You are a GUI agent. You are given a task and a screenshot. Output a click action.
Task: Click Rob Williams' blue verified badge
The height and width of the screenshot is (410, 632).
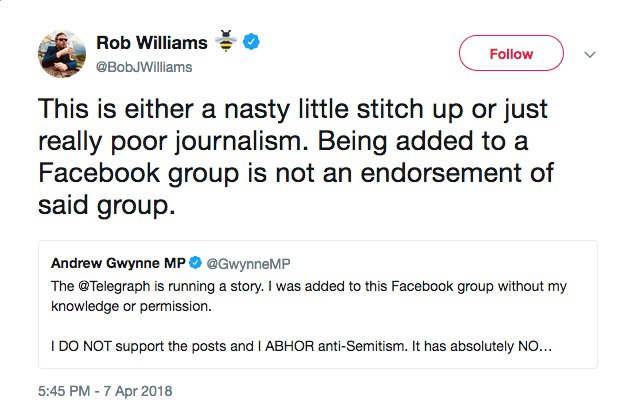click(254, 43)
